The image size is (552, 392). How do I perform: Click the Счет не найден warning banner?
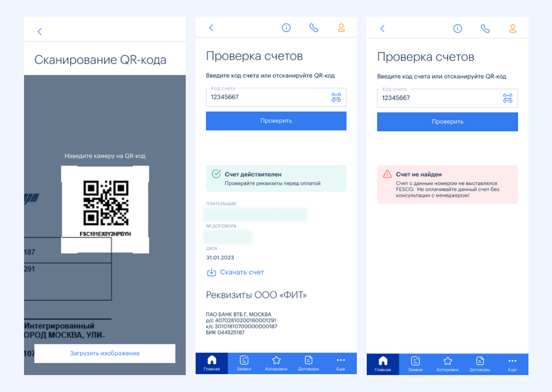(447, 185)
